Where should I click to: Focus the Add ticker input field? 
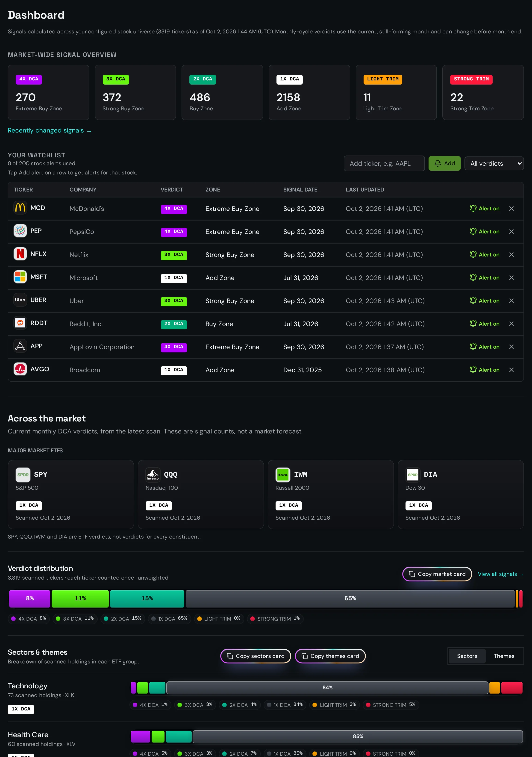coord(384,164)
